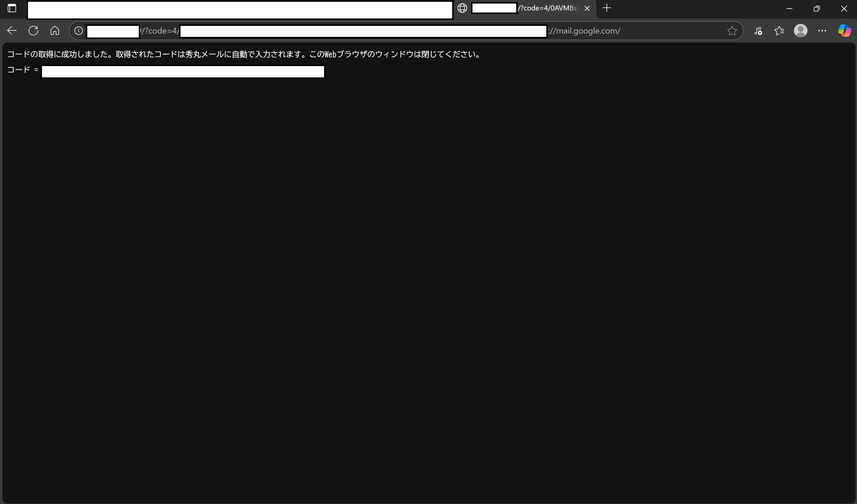Click the music note media control icon
Image resolution: width=857 pixels, height=504 pixels.
[758, 31]
